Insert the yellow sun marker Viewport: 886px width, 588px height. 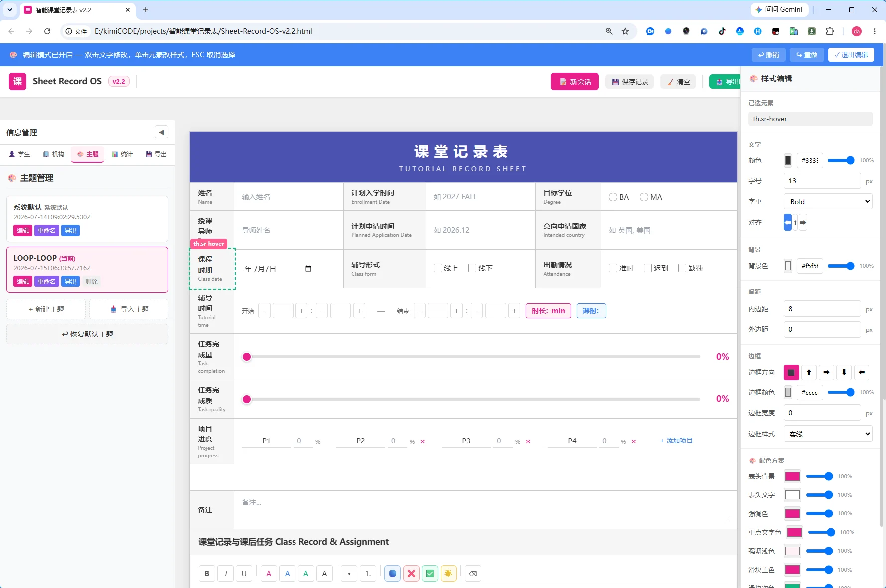click(x=448, y=574)
